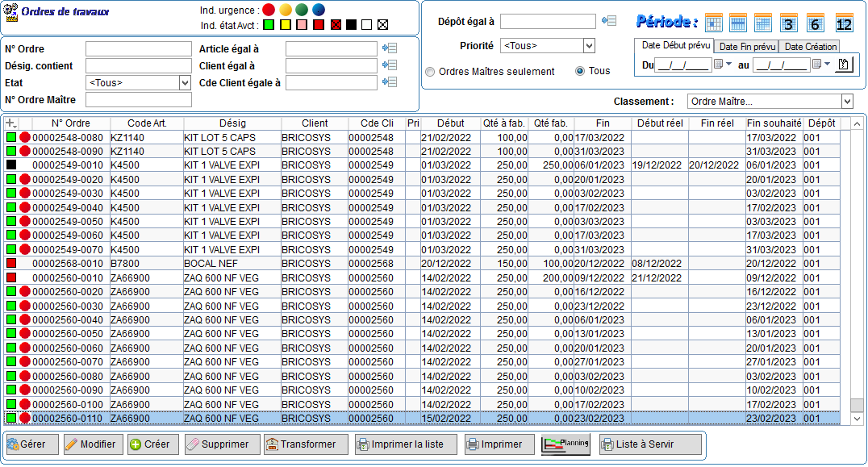Click the 6-month period icon
Image resolution: width=868 pixels, height=467 pixels.
click(x=816, y=23)
